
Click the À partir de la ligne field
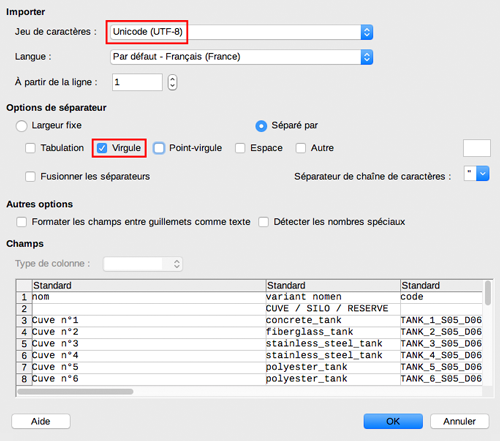pyautogui.click(x=137, y=82)
